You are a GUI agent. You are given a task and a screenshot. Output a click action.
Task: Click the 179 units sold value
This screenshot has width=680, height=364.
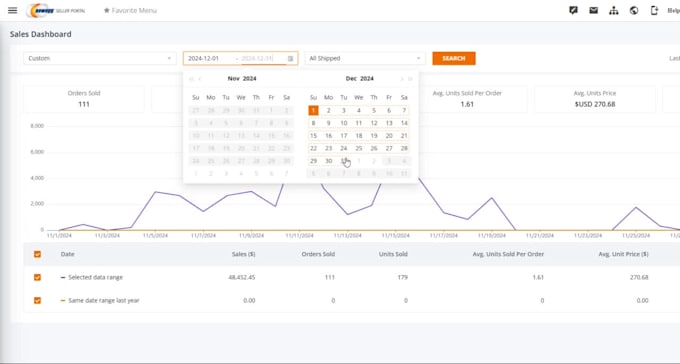[402, 277]
